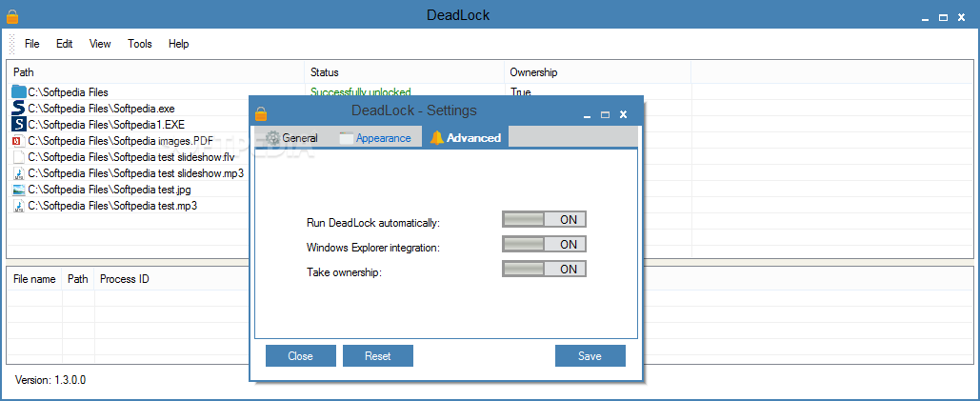Click the Take ownership label

(x=344, y=272)
